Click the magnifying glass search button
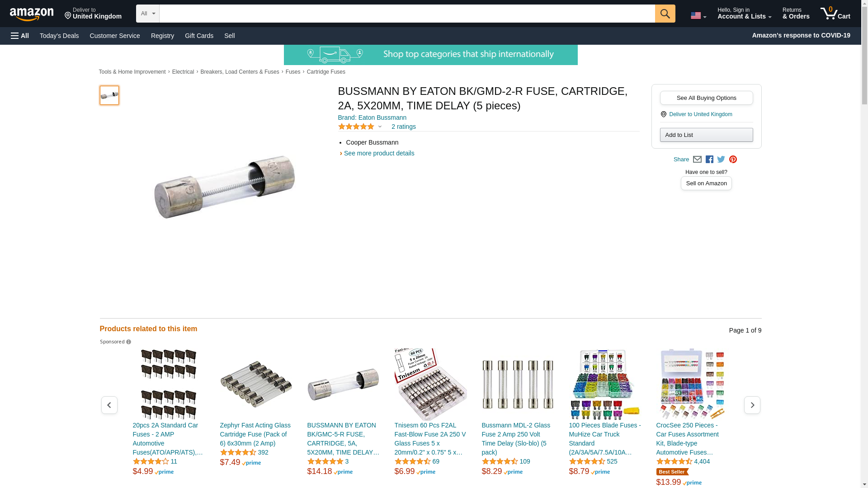 665,14
